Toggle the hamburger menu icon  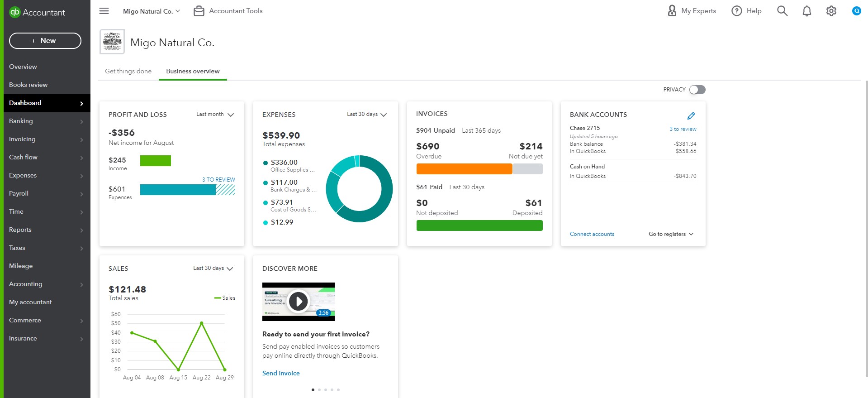[x=104, y=11]
